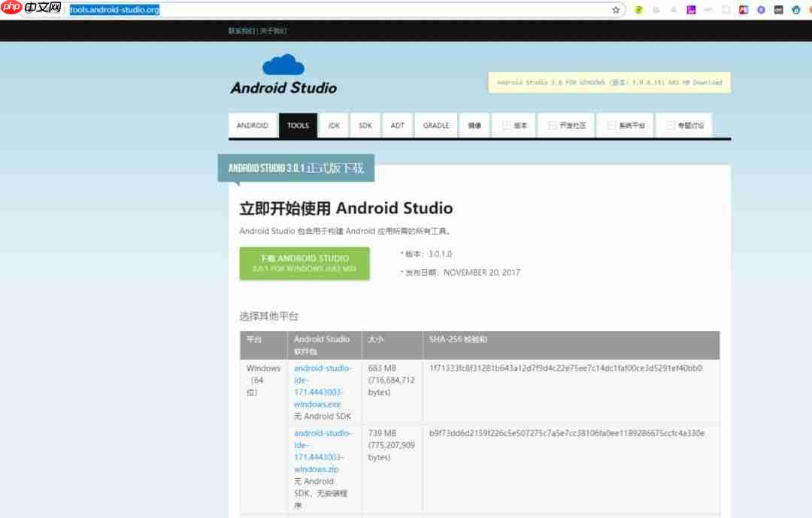The height and width of the screenshot is (518, 812).
Task: Click the green 下载 ANDROID STUDIO button
Action: coord(304,263)
